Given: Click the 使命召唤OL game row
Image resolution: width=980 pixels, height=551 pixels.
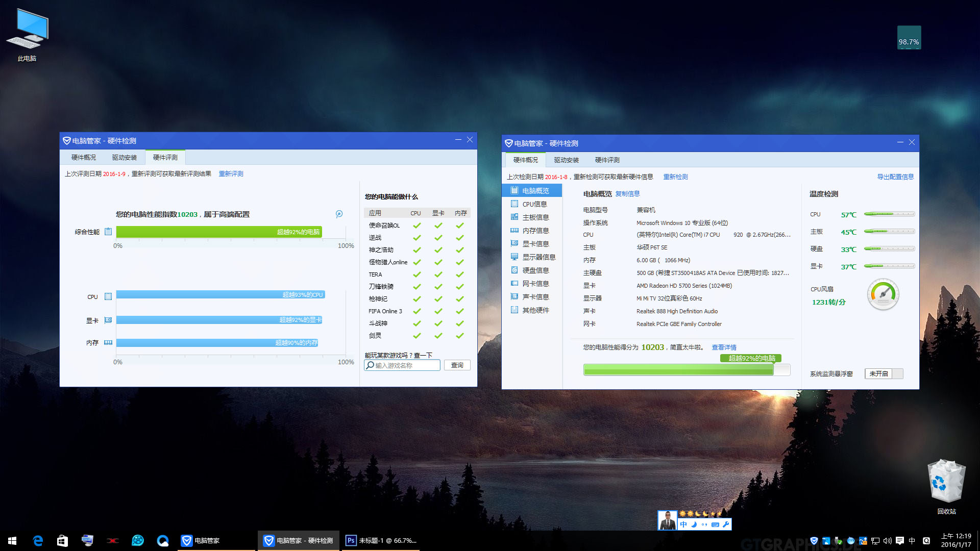Looking at the screenshot, I should click(x=417, y=225).
